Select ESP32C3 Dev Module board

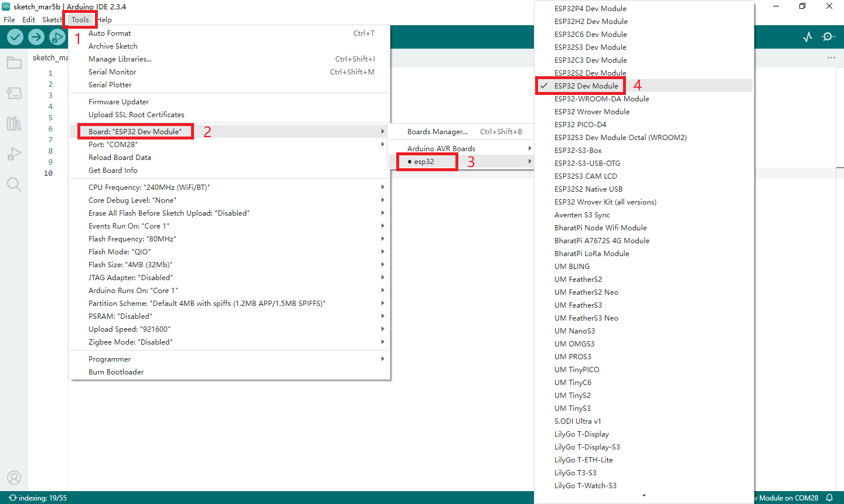point(644,60)
